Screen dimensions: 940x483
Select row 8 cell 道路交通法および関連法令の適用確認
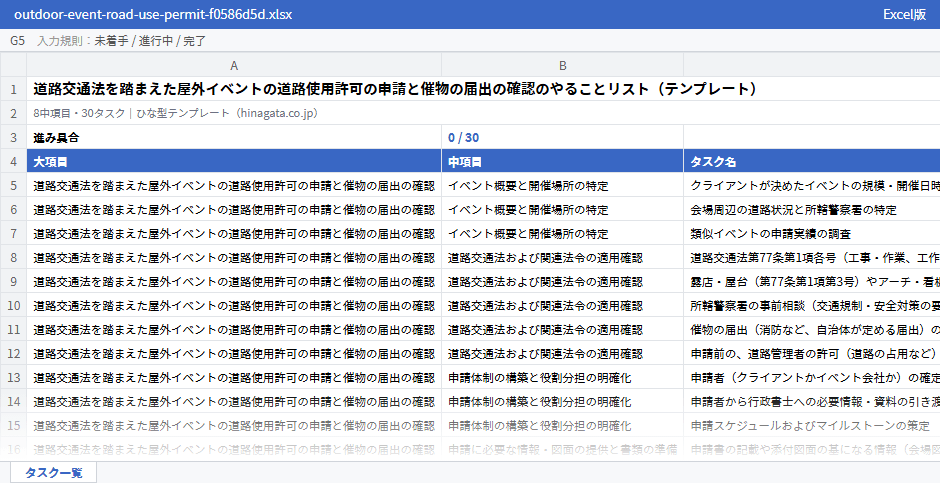coord(562,257)
